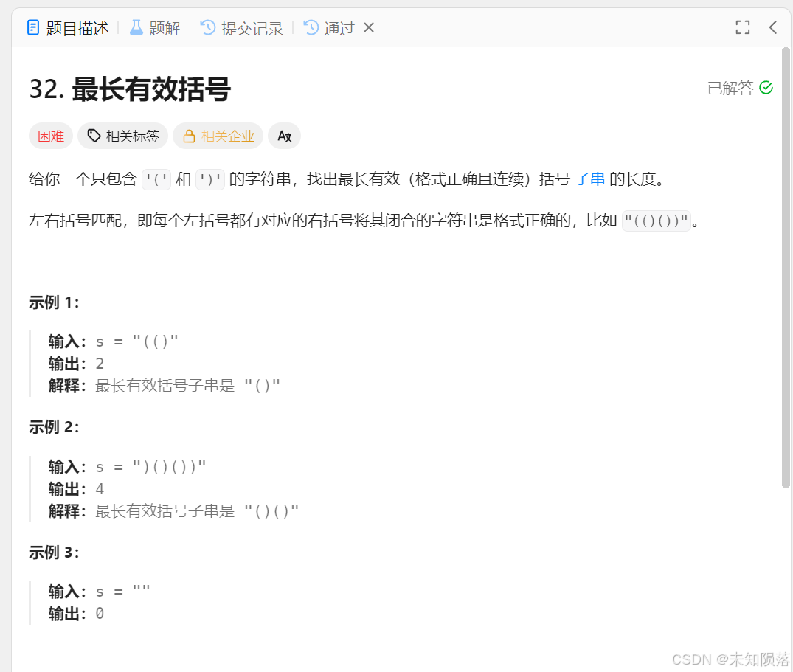793x672 pixels.
Task: Click example 1 output value 2
Action: 100,364
